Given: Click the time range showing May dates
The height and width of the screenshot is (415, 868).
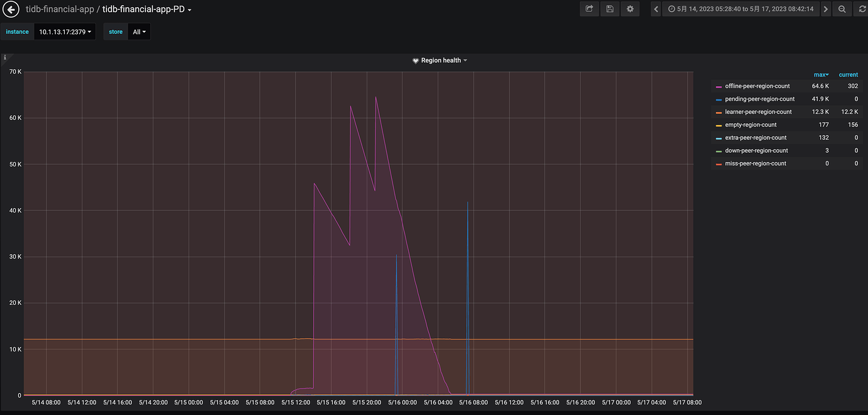Looking at the screenshot, I should pyautogui.click(x=742, y=9).
